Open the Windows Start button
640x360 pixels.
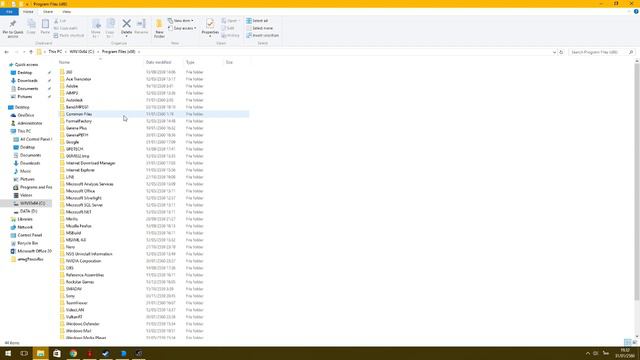click(x=8, y=353)
